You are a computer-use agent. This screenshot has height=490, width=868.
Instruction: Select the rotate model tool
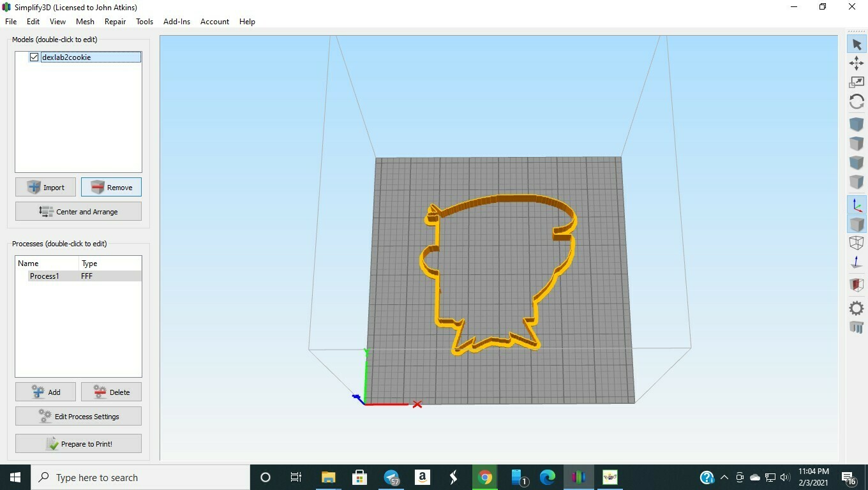point(857,101)
